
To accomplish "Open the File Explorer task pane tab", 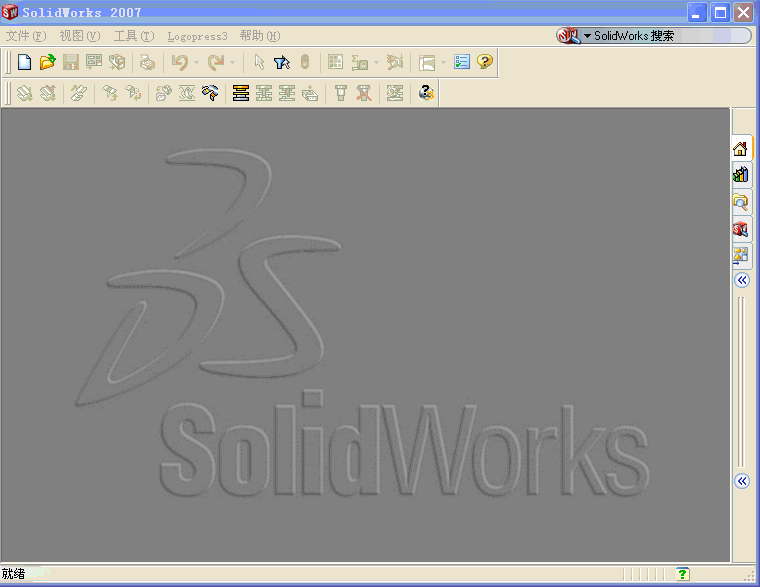I will 741,201.
